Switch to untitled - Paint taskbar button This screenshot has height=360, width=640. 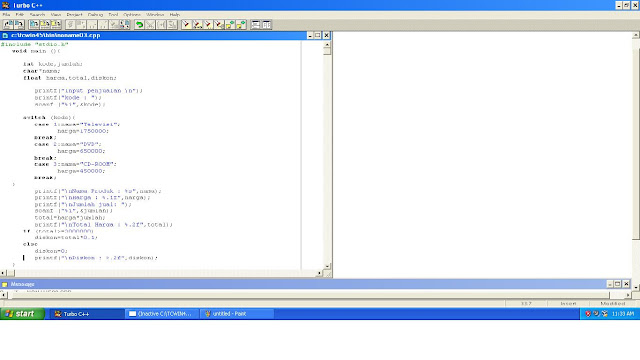click(x=237, y=313)
